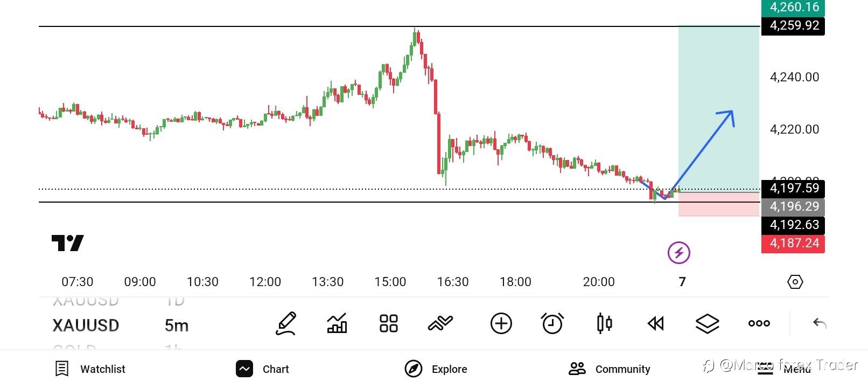Open object tree layers icon
Image resolution: width=868 pixels, height=388 pixels.
click(707, 323)
